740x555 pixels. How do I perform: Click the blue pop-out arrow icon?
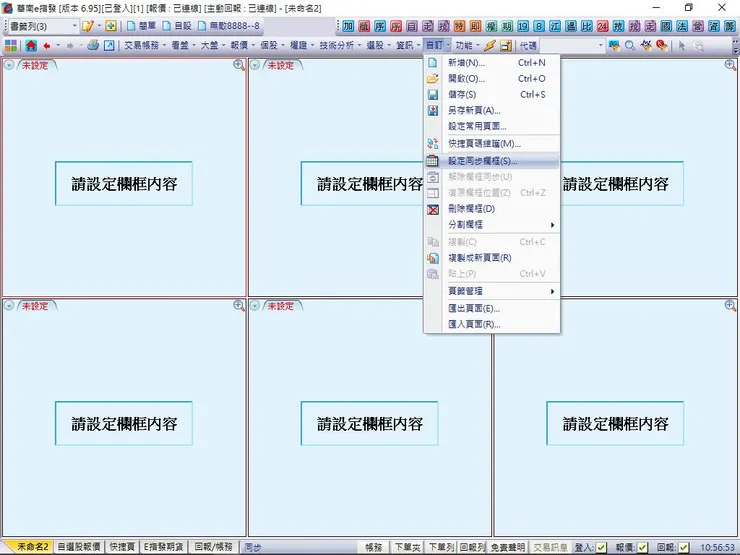(109, 46)
